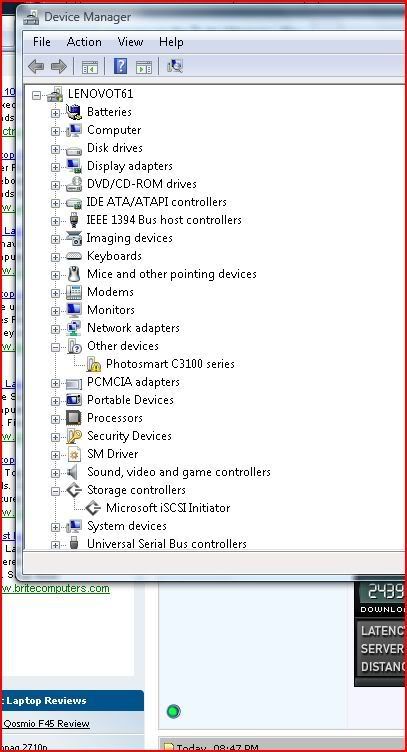This screenshot has width=407, height=752.
Task: Click the toolbar icon right of Help
Action: pyautogui.click(x=144, y=67)
